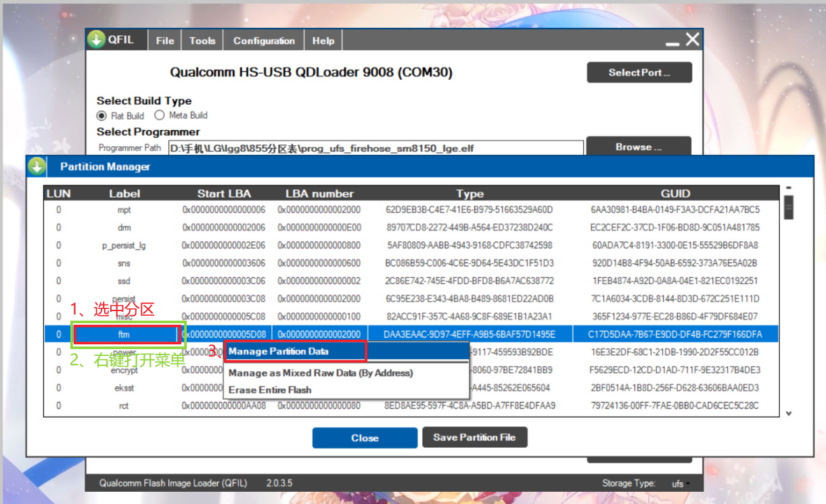This screenshot has width=826, height=504.
Task: Click the blue Close button
Action: [x=365, y=438]
